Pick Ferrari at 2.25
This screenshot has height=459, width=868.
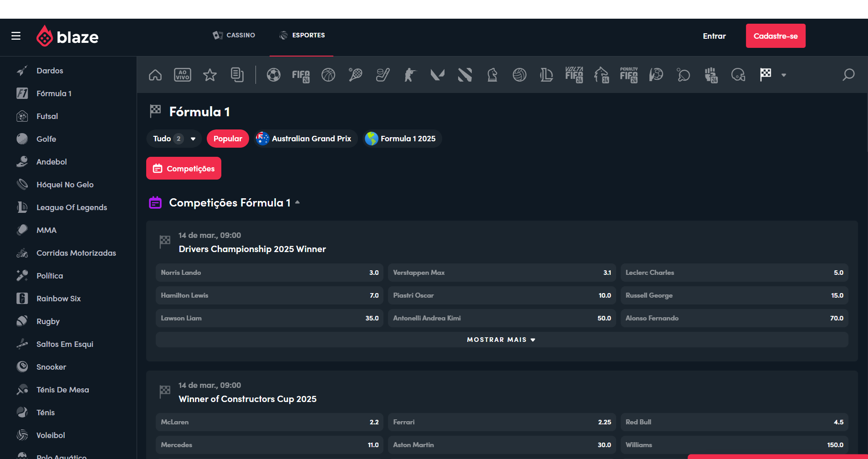[x=502, y=422]
